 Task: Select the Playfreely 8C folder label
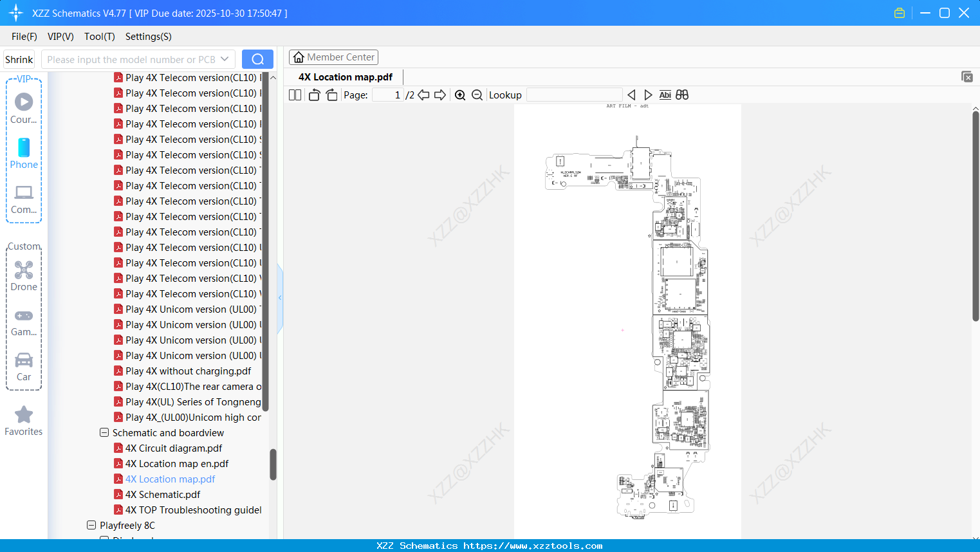coord(127,526)
